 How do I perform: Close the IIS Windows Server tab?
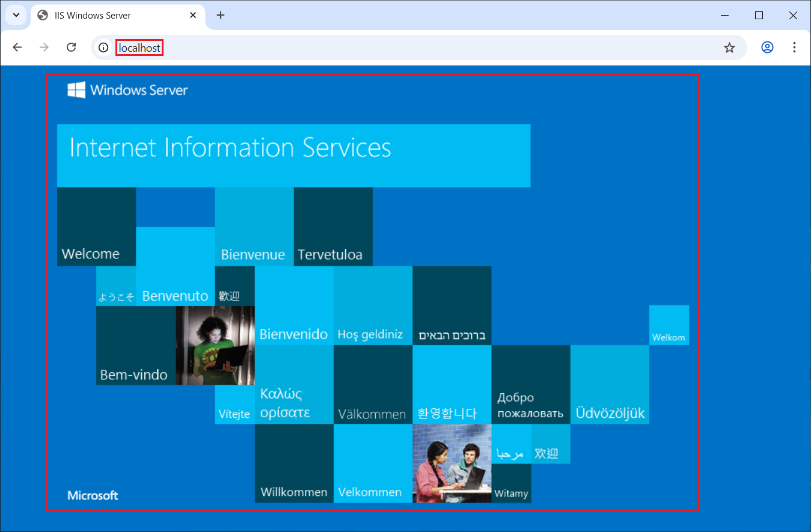[x=193, y=15]
